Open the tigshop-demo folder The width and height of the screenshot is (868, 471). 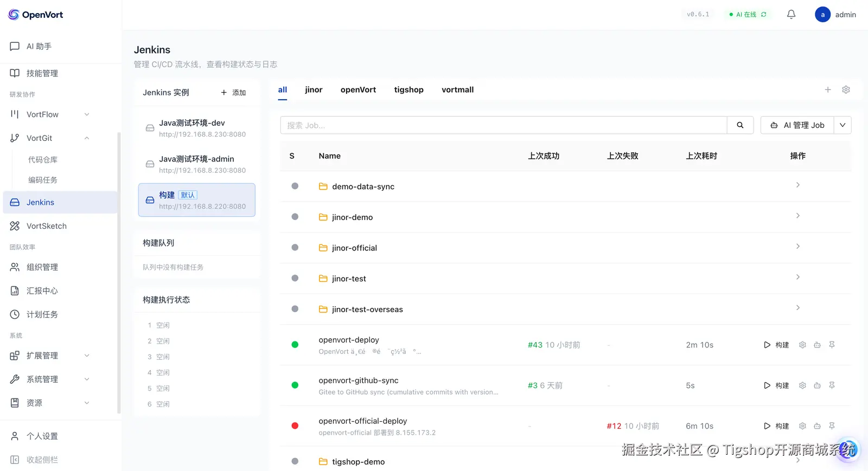tap(358, 462)
